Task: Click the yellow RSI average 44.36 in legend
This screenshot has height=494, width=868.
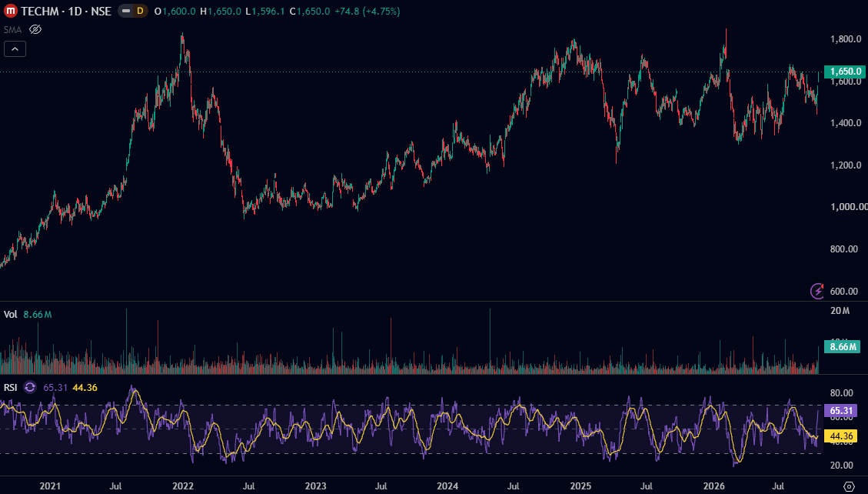Action: (x=85, y=388)
